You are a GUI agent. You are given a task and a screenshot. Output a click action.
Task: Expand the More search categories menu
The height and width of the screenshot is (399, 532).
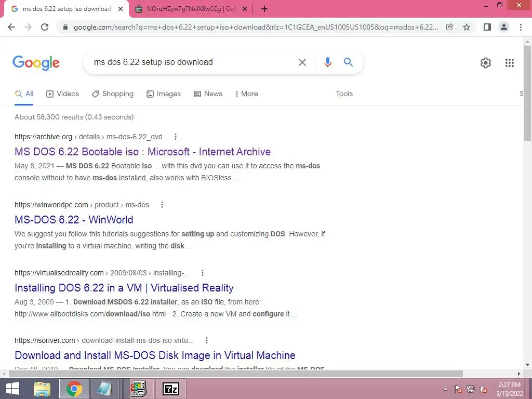point(246,94)
